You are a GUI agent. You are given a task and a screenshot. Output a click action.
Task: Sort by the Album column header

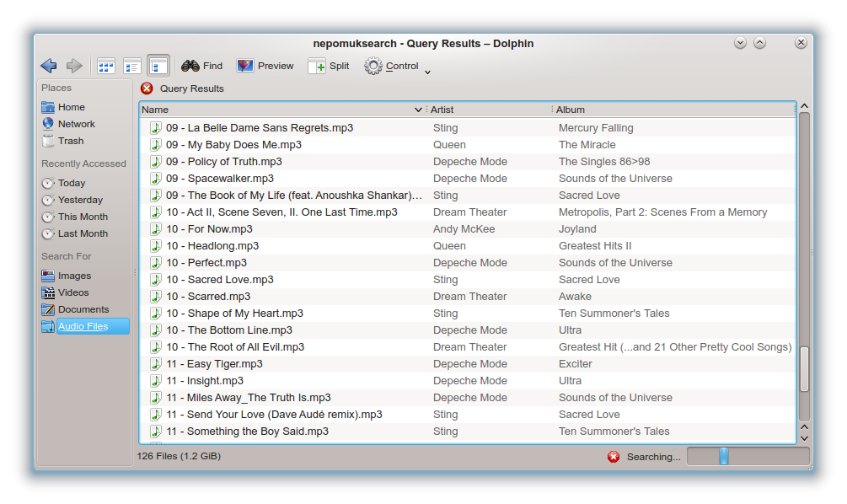(674, 110)
